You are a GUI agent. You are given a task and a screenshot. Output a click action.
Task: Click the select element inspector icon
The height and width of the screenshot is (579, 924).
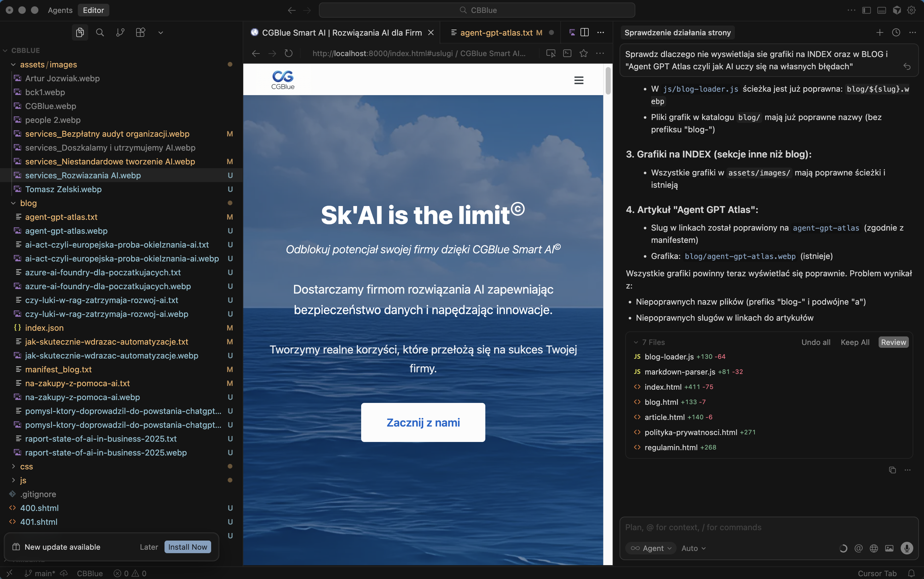click(551, 54)
